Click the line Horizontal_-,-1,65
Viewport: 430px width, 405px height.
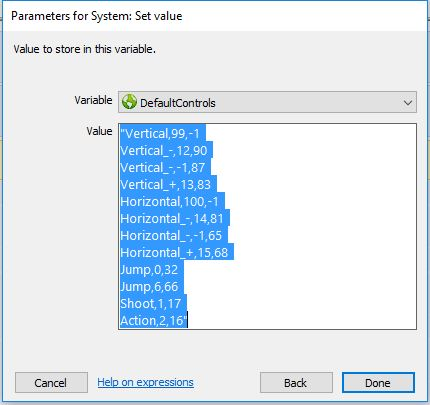171,236
